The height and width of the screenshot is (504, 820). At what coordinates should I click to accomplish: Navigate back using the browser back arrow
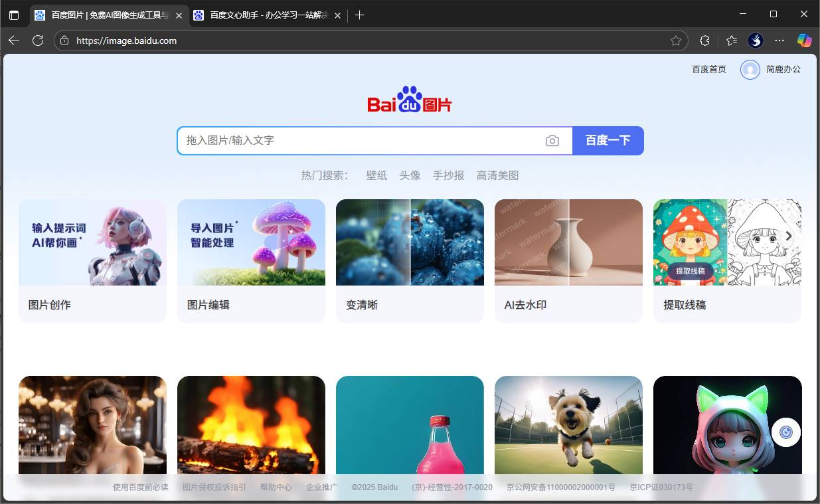[x=13, y=41]
